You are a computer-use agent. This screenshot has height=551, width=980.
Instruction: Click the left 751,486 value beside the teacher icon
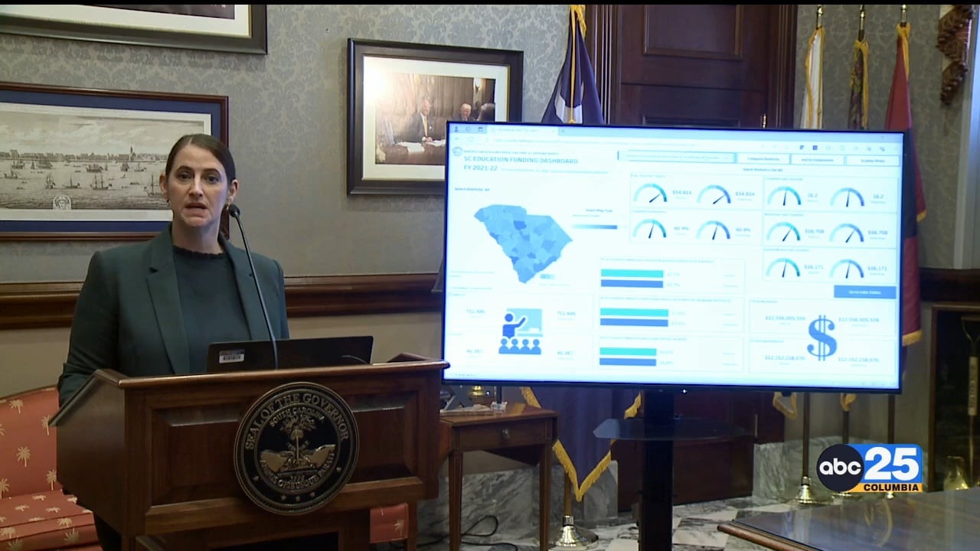point(476,312)
